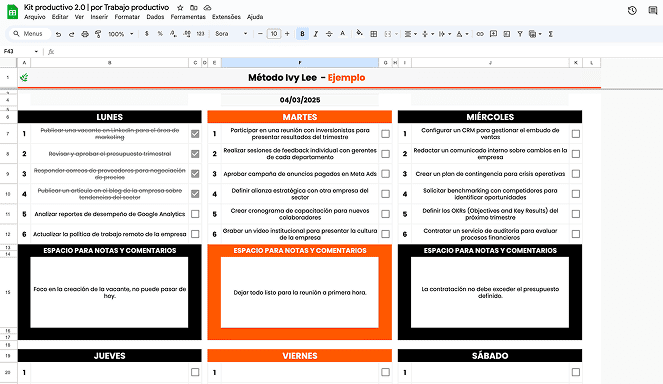Toggle strikethrough formatting

pyautogui.click(x=329, y=34)
